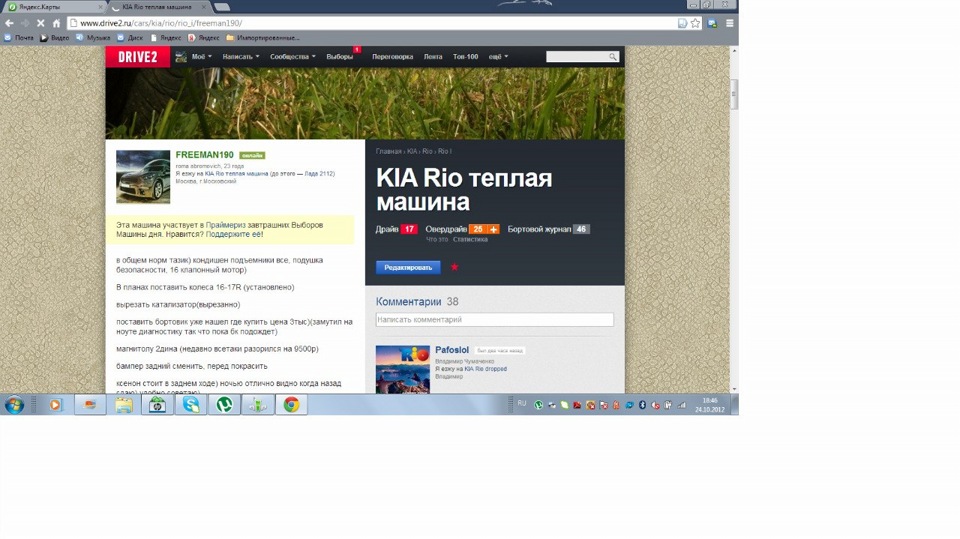Focus the DRIVE2 site search field
The image size is (960, 539).
click(x=577, y=56)
